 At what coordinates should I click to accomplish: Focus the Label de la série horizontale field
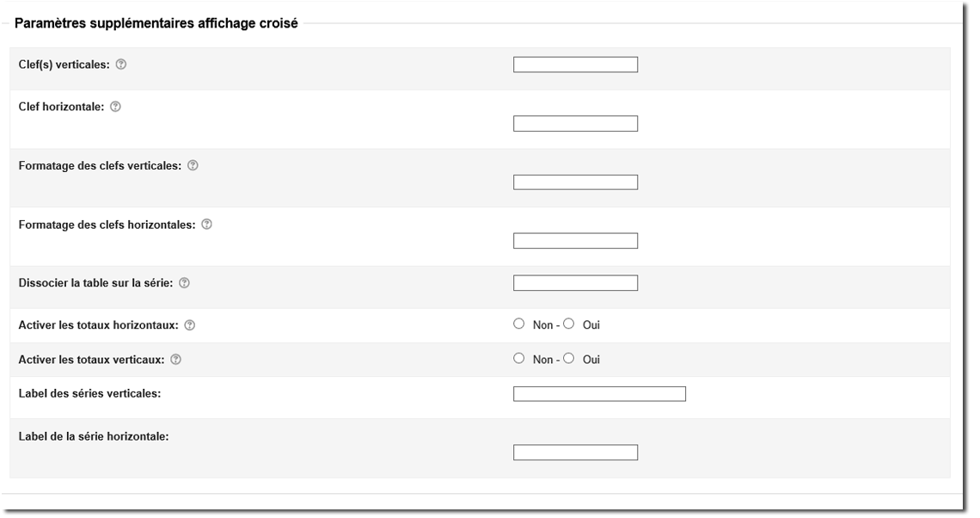(575, 453)
